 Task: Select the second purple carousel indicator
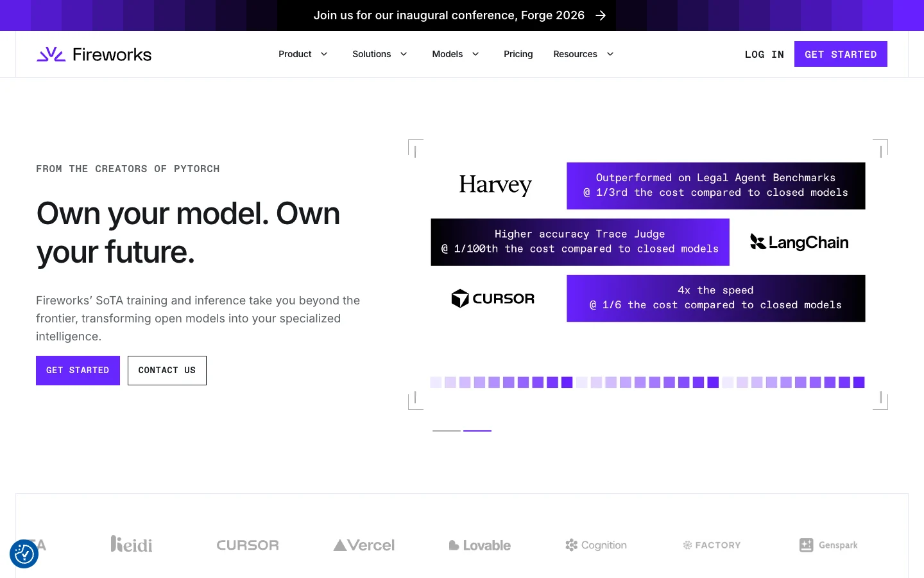point(477,430)
